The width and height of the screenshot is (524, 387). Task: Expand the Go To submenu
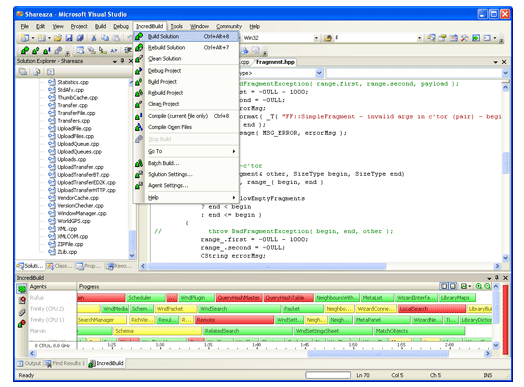tap(192, 151)
